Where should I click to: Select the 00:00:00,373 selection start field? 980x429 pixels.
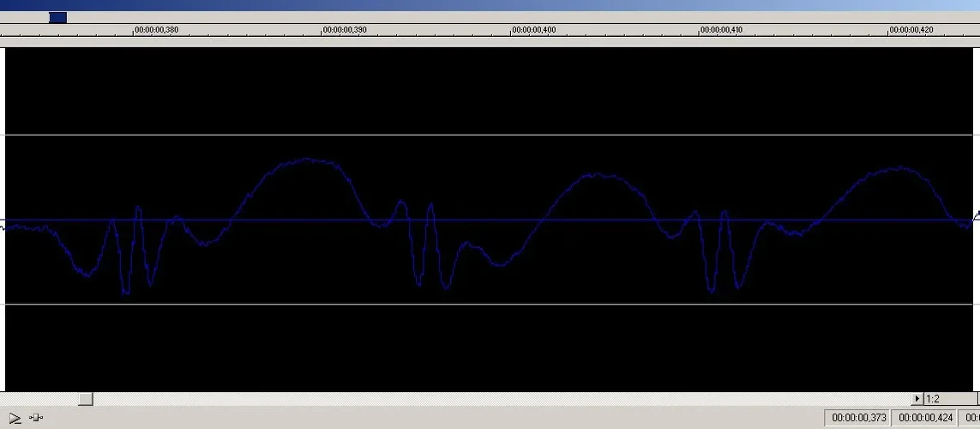[858, 418]
